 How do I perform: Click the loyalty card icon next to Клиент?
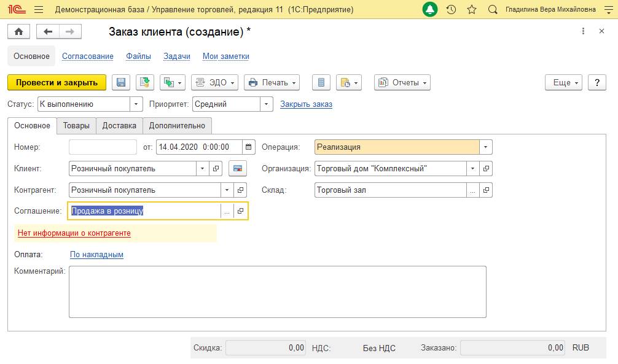[x=238, y=169]
